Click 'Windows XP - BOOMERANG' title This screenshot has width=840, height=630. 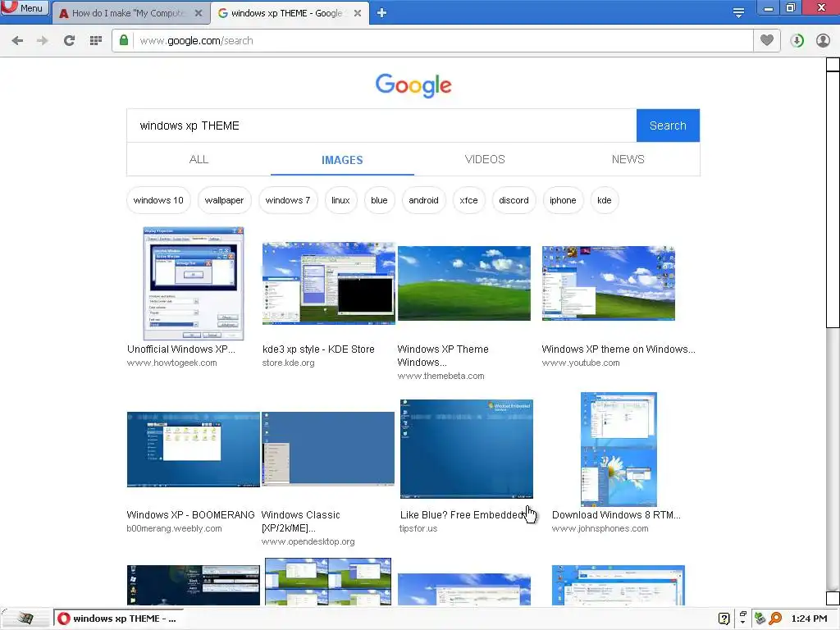coord(190,515)
